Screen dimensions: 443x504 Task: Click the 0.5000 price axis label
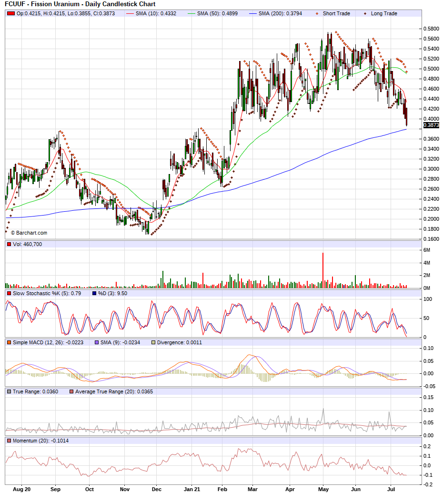431,69
